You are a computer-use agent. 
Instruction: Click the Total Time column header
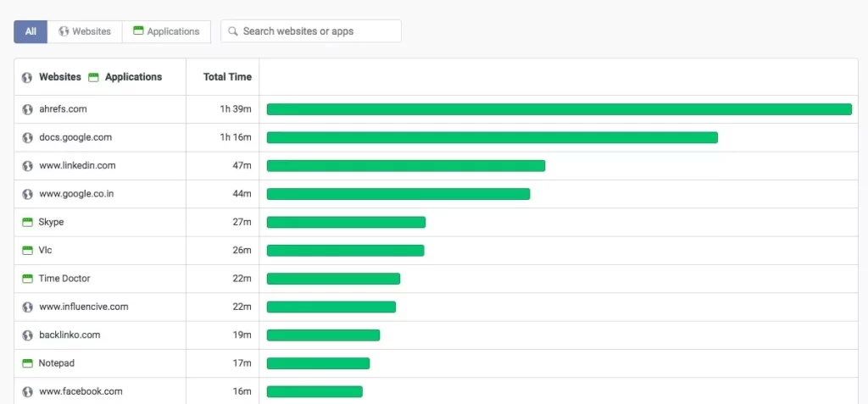click(227, 77)
